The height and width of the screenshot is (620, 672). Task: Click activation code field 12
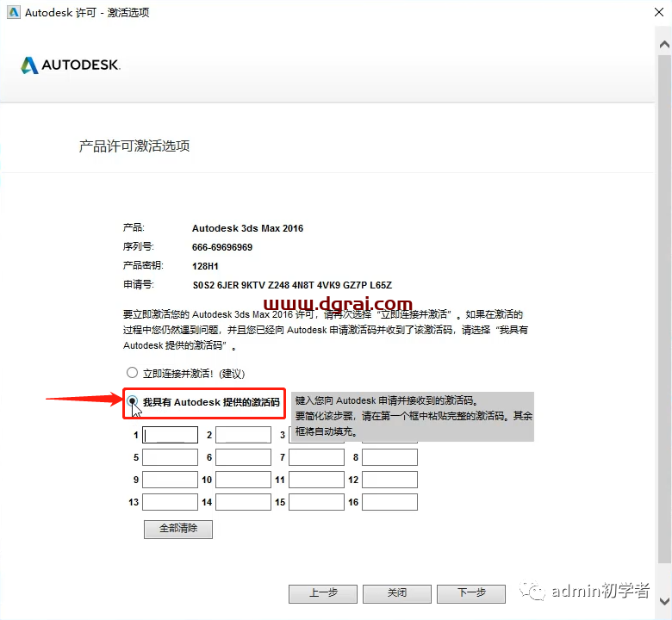coord(390,480)
